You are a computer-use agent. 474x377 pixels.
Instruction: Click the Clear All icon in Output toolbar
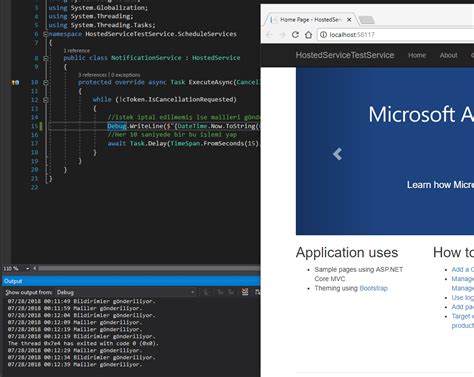(x=245, y=292)
